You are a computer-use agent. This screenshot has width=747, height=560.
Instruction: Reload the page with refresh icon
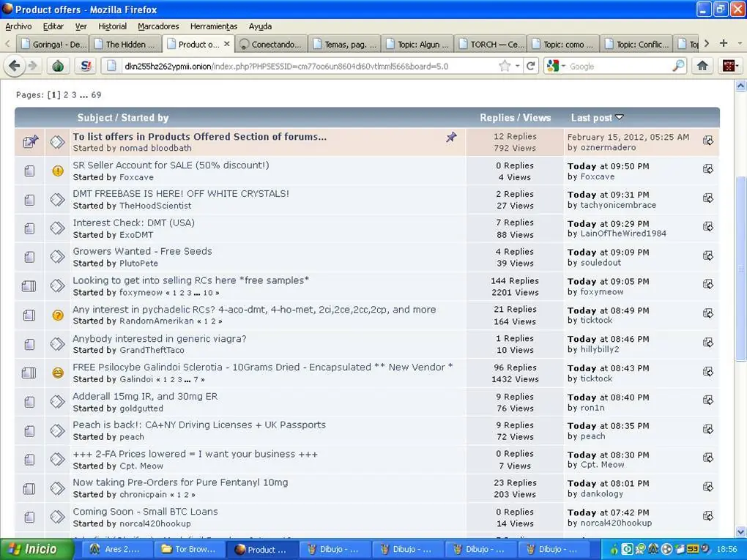[530, 66]
